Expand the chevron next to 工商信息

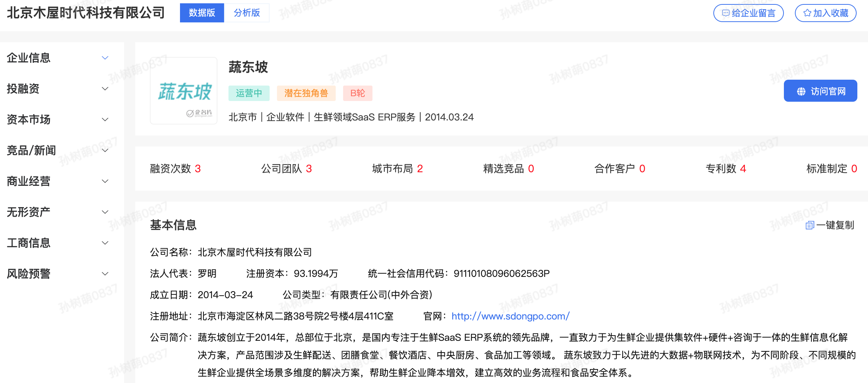point(105,243)
